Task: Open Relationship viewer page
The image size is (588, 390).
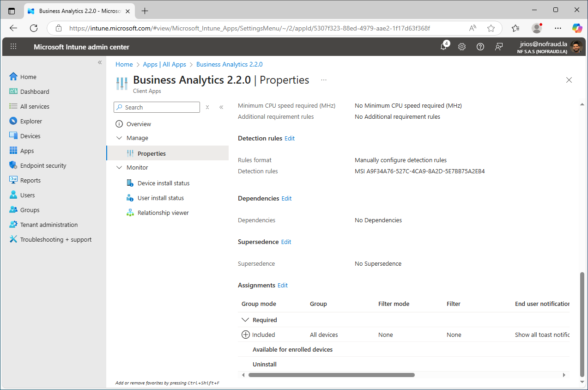Action: click(x=163, y=213)
